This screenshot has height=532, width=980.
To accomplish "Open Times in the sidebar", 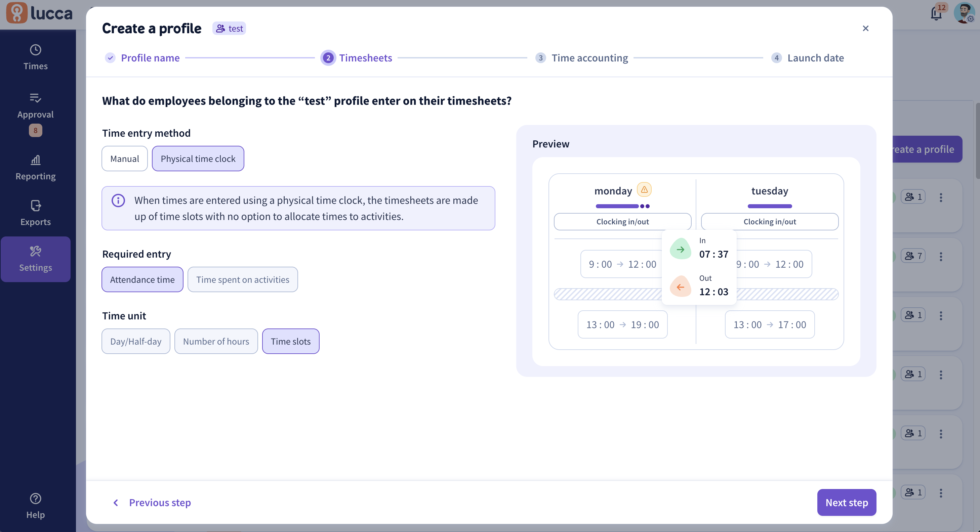I will point(35,57).
